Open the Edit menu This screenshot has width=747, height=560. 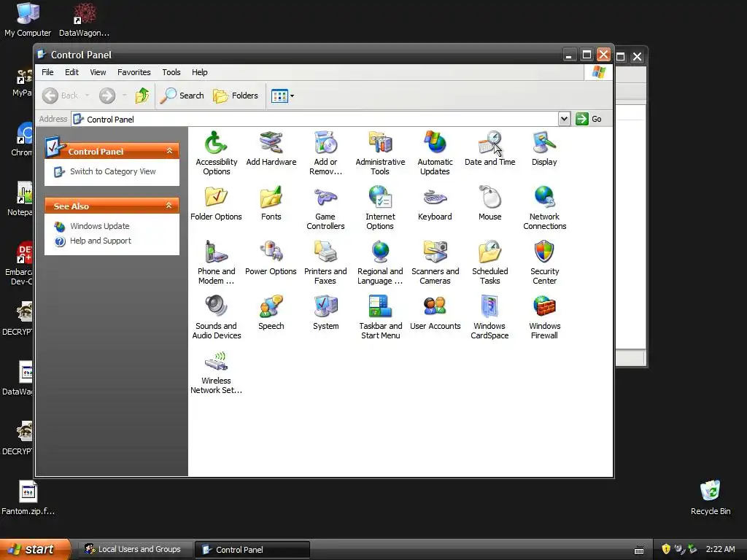(71, 72)
